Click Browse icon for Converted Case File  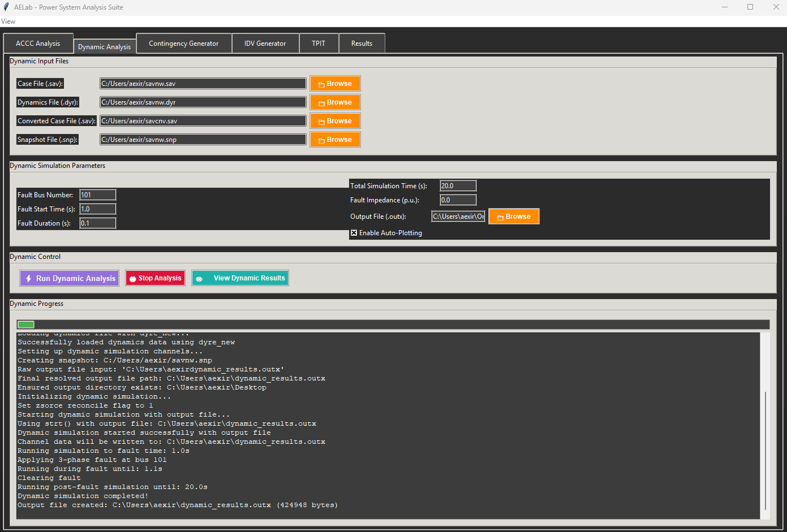[321, 122]
